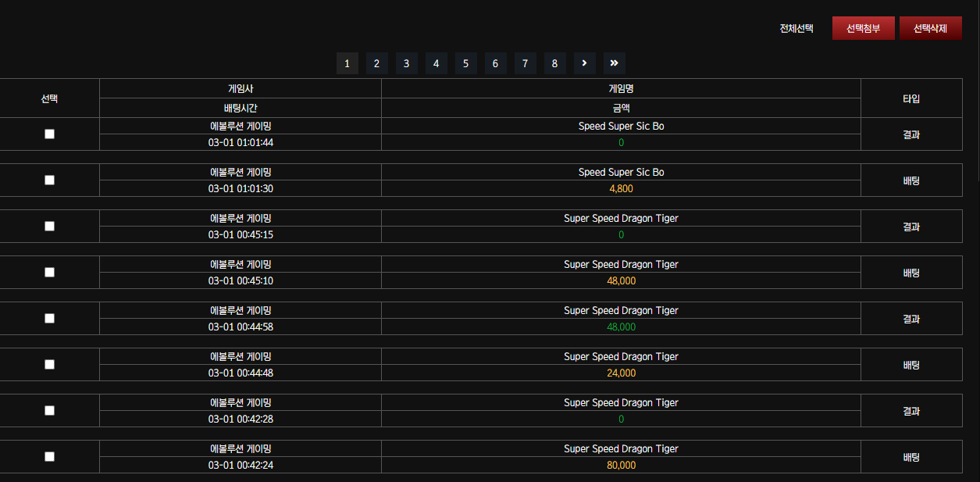Check the 80,000 bet row checkbox
The height and width of the screenshot is (482, 980).
click(x=50, y=457)
